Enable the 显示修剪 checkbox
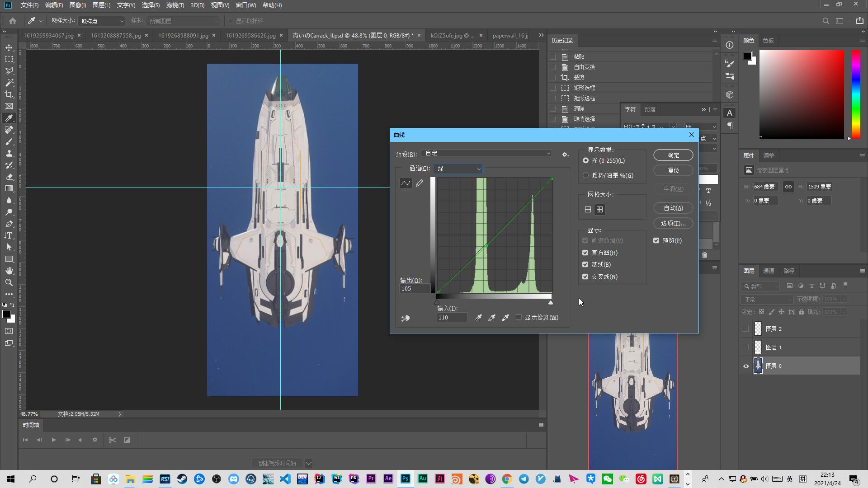868x488 pixels. (519, 317)
